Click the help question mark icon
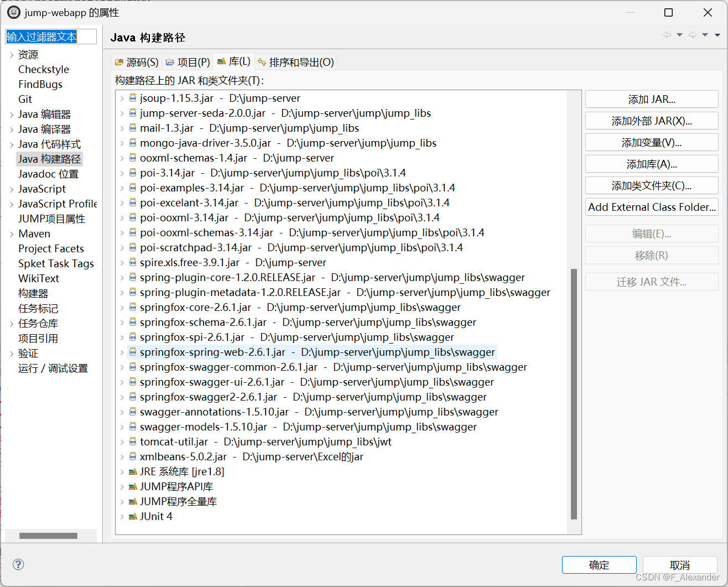 tap(18, 564)
